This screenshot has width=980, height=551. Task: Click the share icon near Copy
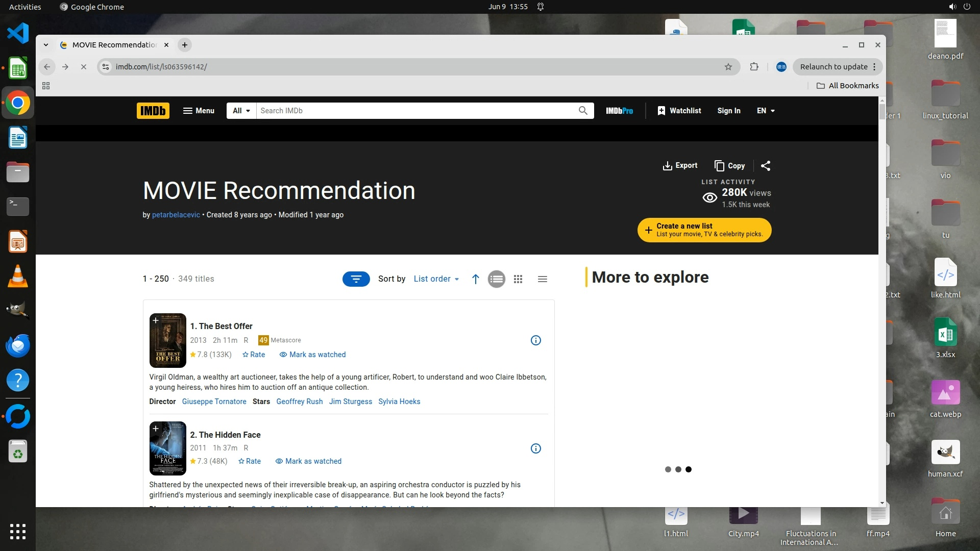pyautogui.click(x=766, y=166)
